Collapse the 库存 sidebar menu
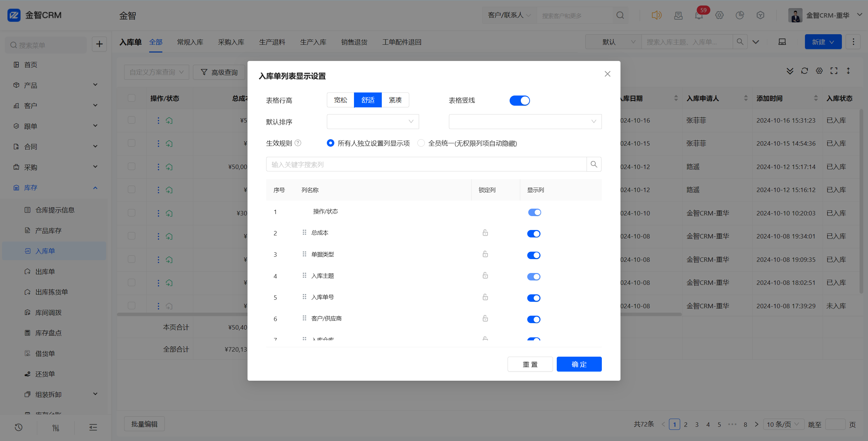Image resolution: width=868 pixels, height=441 pixels. click(55, 188)
